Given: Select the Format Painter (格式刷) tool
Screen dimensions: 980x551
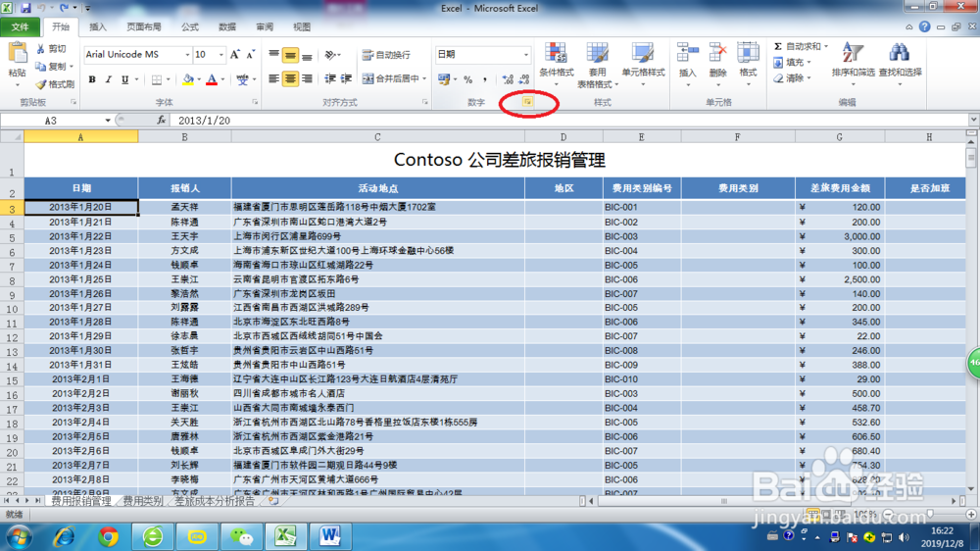Looking at the screenshot, I should [55, 83].
